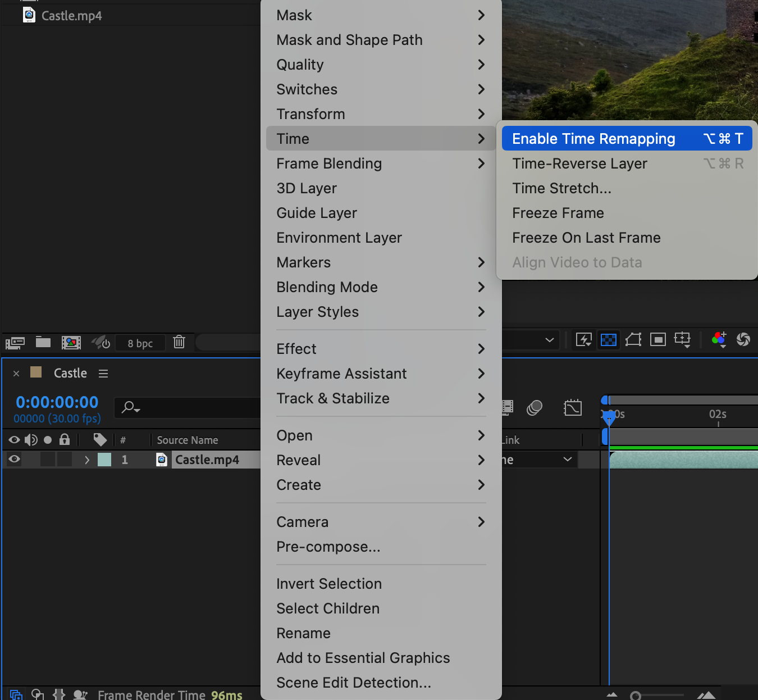This screenshot has width=758, height=700.
Task: Reset exposure with the aperture icon
Action: click(743, 339)
